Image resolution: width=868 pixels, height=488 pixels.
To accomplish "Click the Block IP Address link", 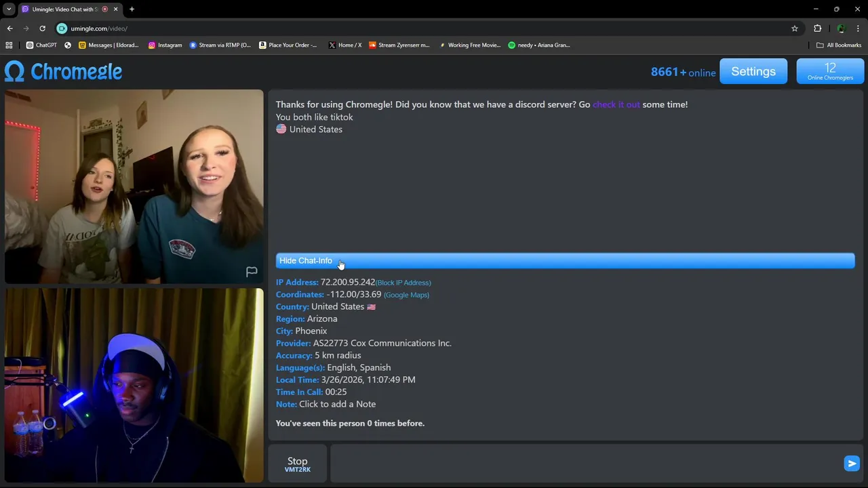I will (403, 283).
